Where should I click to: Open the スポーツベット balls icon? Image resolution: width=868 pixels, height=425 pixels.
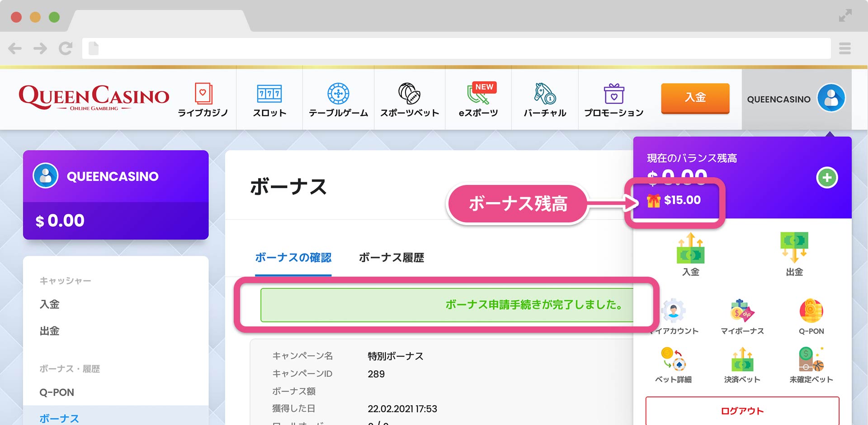tap(410, 94)
